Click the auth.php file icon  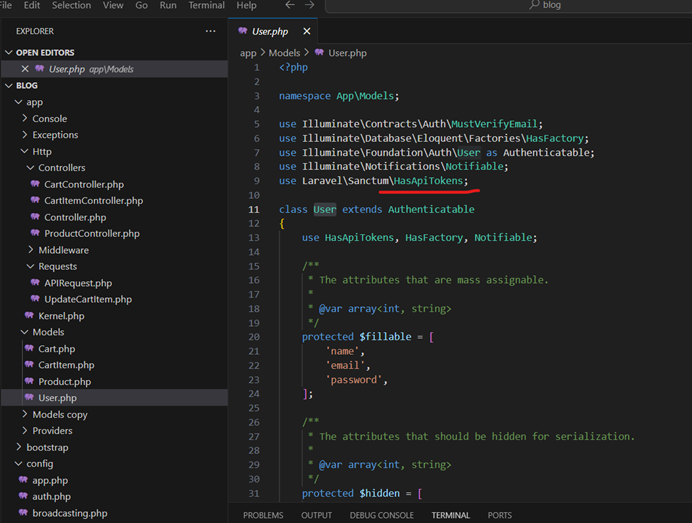(x=22, y=496)
